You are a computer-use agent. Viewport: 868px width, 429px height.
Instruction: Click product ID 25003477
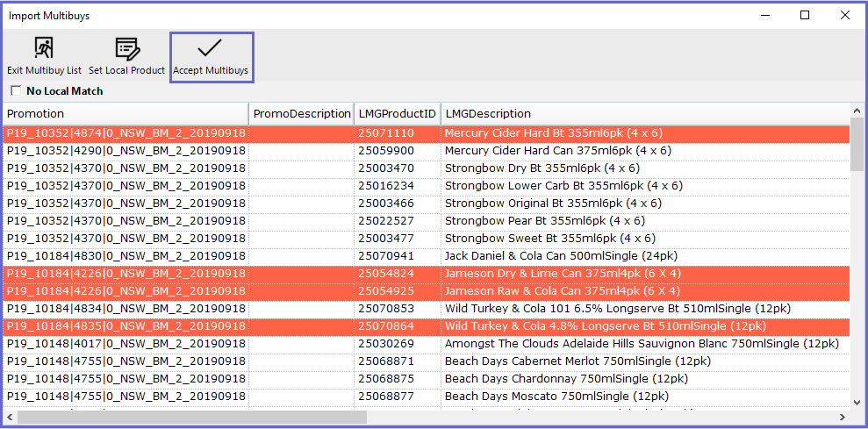coord(386,239)
